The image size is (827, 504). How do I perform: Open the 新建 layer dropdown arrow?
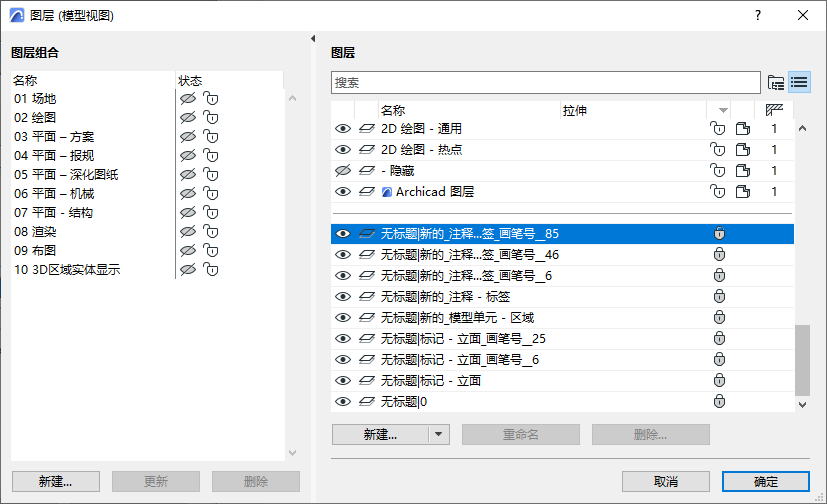(438, 434)
